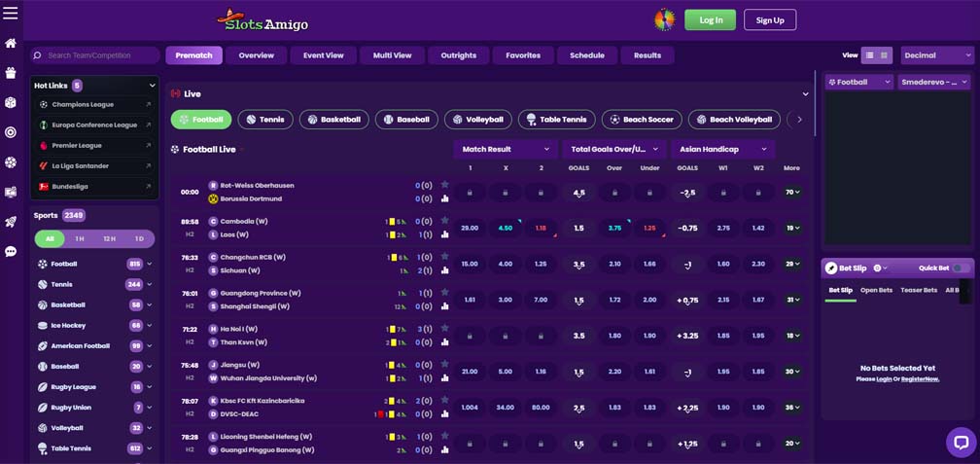
Task: Favorite the Kbsc FC Kft Kazincbarcika match
Action: (x=445, y=400)
